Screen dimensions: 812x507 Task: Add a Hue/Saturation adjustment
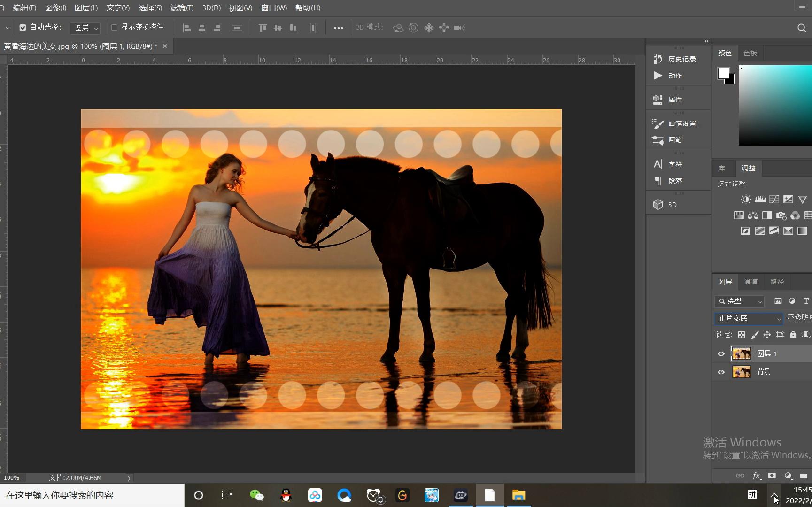[x=739, y=215]
